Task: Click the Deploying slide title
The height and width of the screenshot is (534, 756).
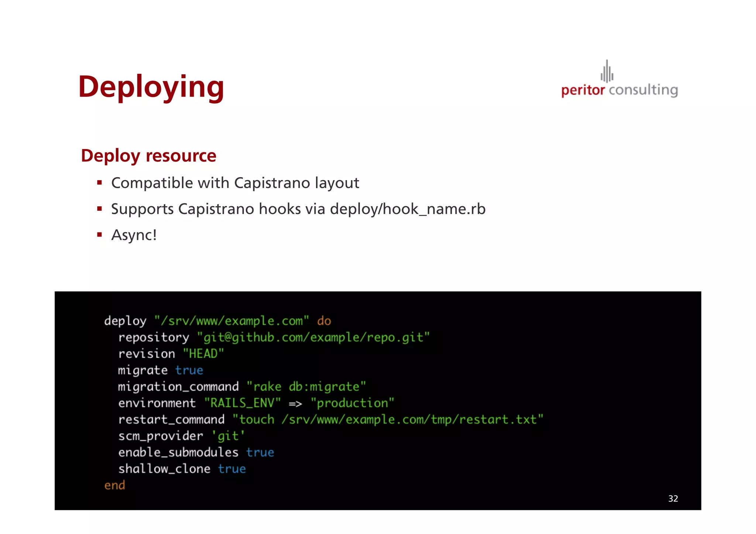Action: tap(151, 87)
